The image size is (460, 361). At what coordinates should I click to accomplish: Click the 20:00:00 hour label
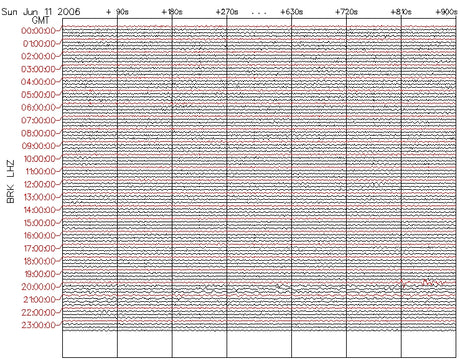pyautogui.click(x=38, y=287)
